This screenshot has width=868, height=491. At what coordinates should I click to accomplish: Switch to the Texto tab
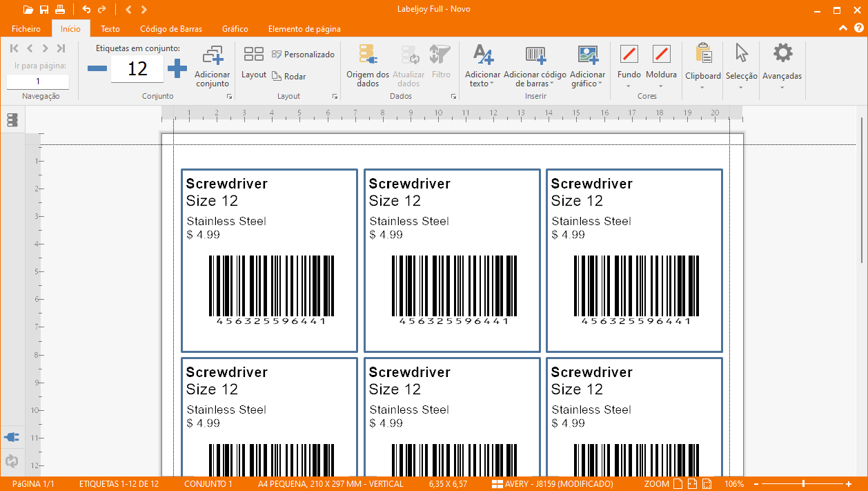point(110,29)
